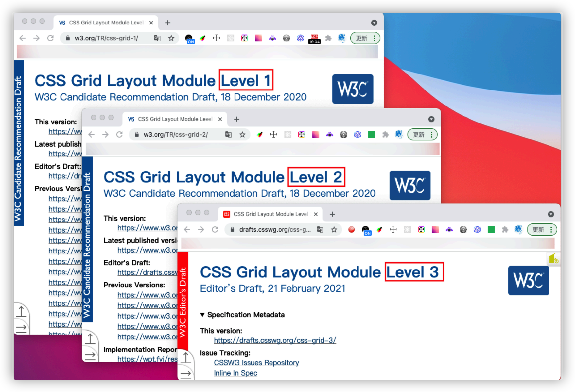Click the LCP 19.04 extension in Level 1 window
The width and height of the screenshot is (575, 392).
click(314, 39)
